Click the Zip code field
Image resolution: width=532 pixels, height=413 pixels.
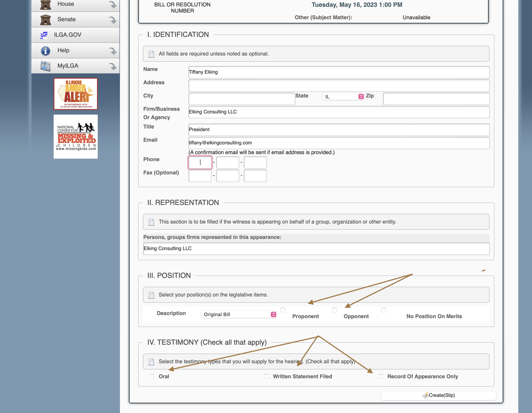(436, 99)
